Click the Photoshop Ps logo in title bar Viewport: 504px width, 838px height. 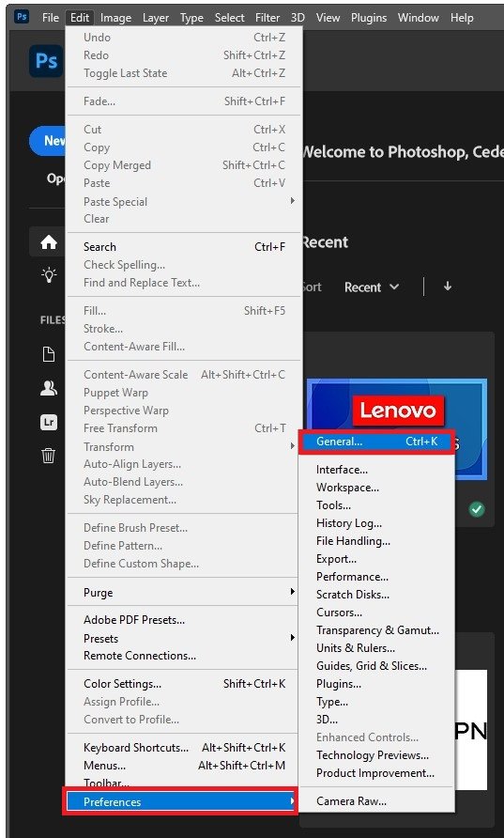pos(22,17)
